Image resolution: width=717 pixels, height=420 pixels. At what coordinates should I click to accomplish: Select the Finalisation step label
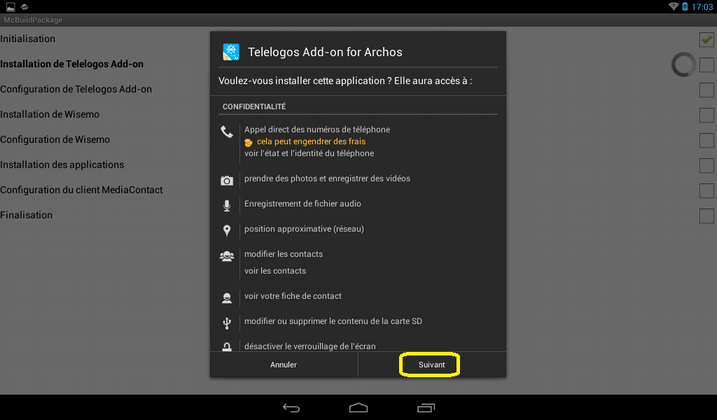pos(26,215)
